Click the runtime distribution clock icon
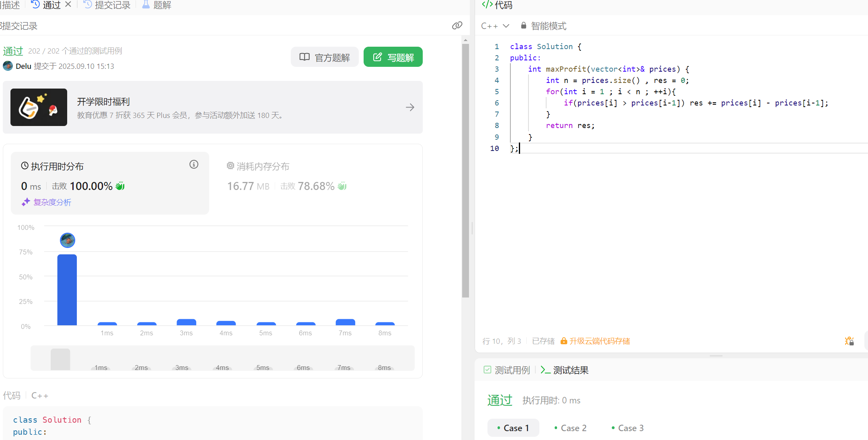 (x=25, y=165)
